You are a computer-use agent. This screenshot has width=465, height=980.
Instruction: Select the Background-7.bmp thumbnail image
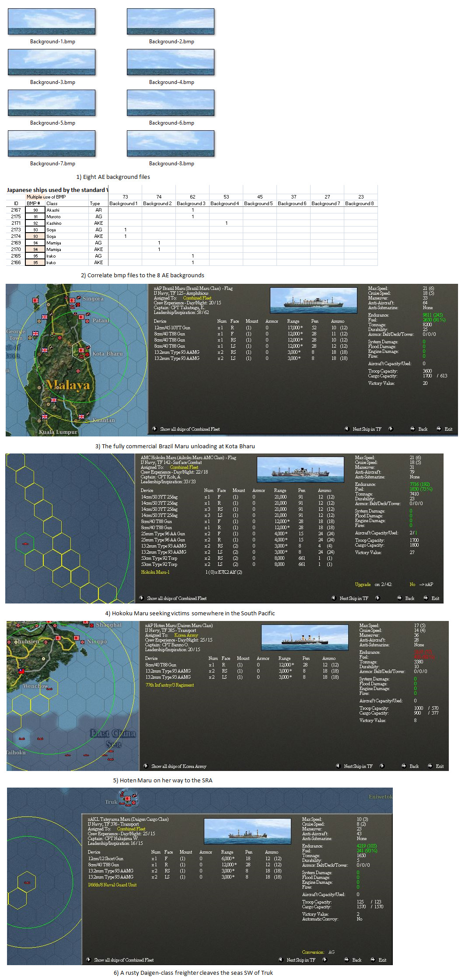[52, 143]
